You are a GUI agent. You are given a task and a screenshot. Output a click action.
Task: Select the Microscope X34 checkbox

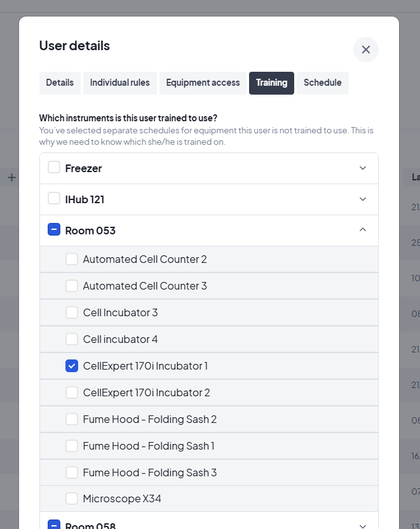[x=72, y=499]
